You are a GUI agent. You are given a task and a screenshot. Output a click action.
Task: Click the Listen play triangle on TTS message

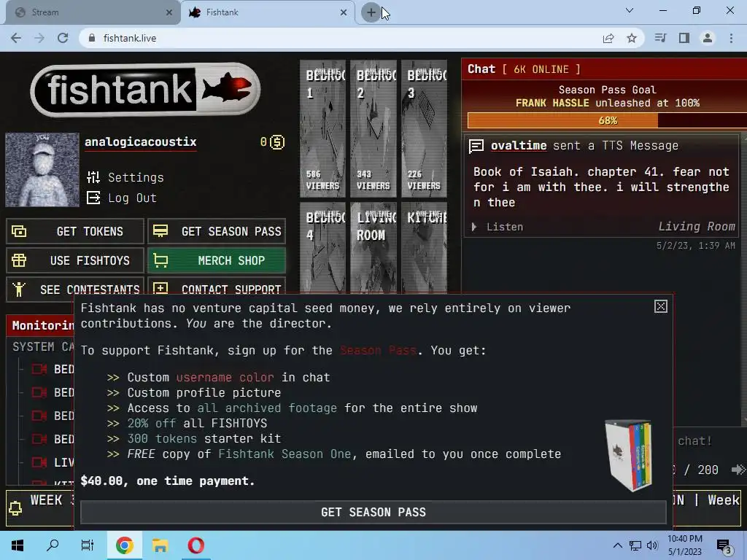coord(474,227)
